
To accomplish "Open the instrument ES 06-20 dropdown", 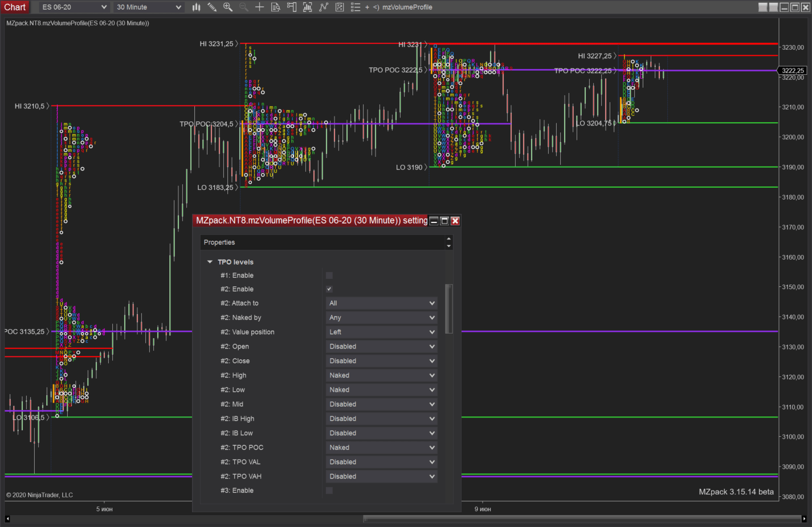I will (75, 7).
